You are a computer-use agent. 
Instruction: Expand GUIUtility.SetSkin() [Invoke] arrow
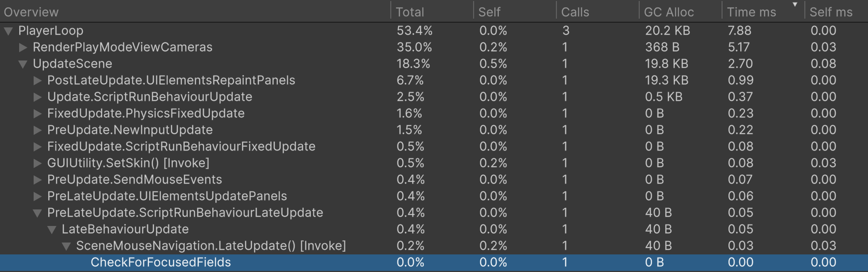pyautogui.click(x=37, y=163)
